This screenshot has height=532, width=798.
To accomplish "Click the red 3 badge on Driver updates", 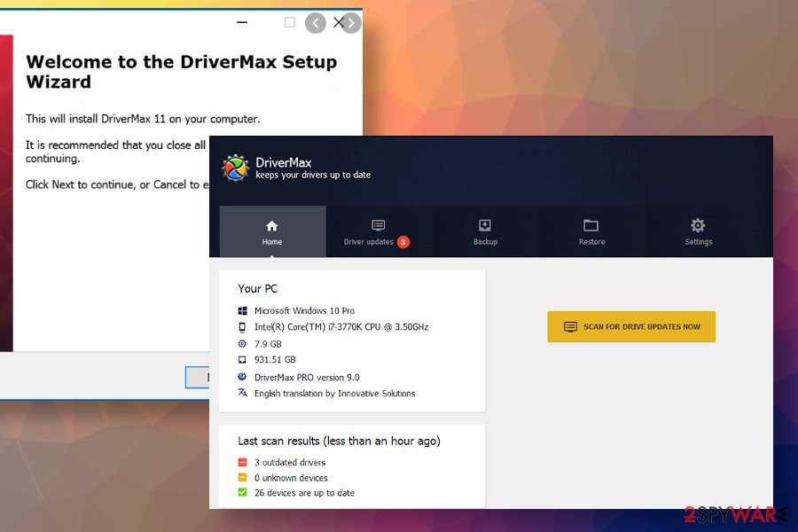I will pos(403,242).
